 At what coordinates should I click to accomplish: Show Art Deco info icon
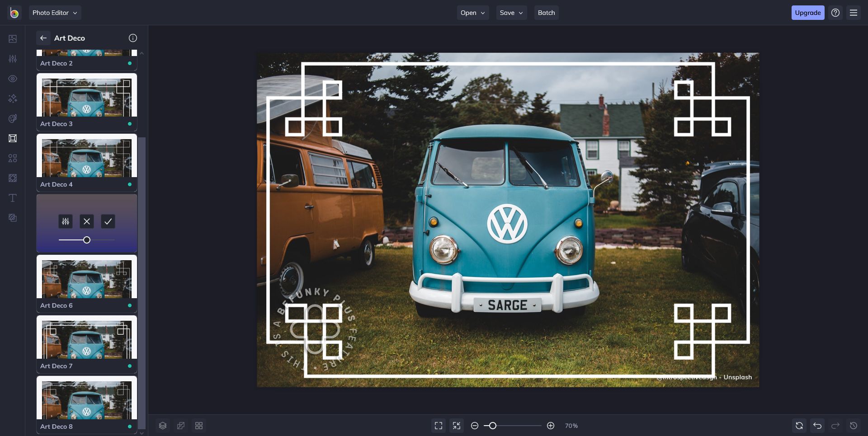[133, 38]
